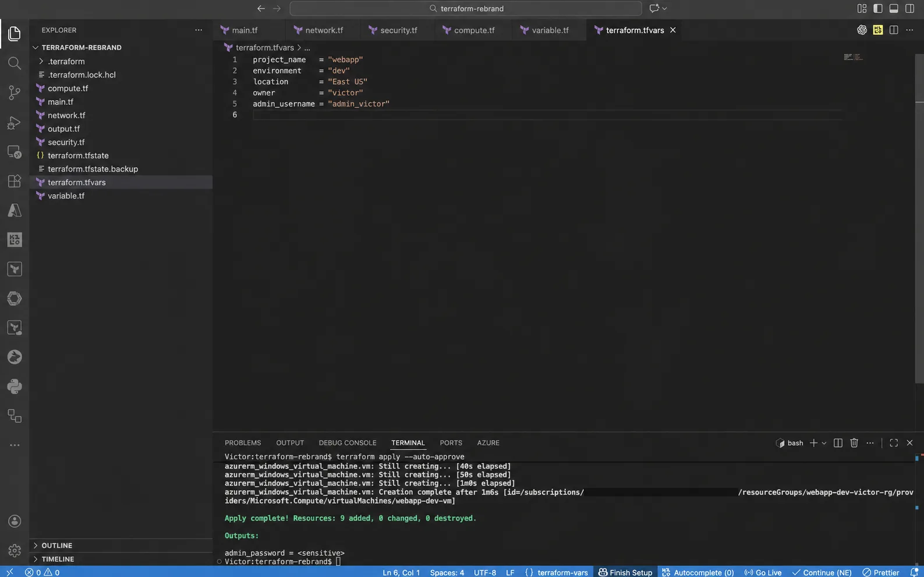This screenshot has height=577, width=924.
Task: Open launch profile dropdown next to plus
Action: (824, 443)
